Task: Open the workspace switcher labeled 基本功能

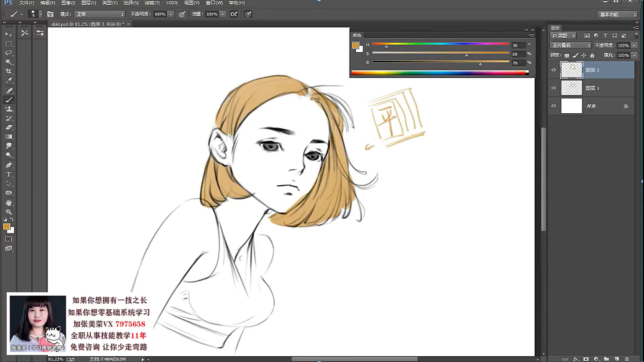Action: pos(617,14)
